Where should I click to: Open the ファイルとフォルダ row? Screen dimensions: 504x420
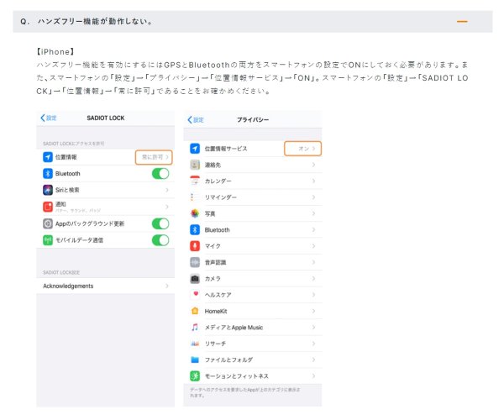coord(253,360)
